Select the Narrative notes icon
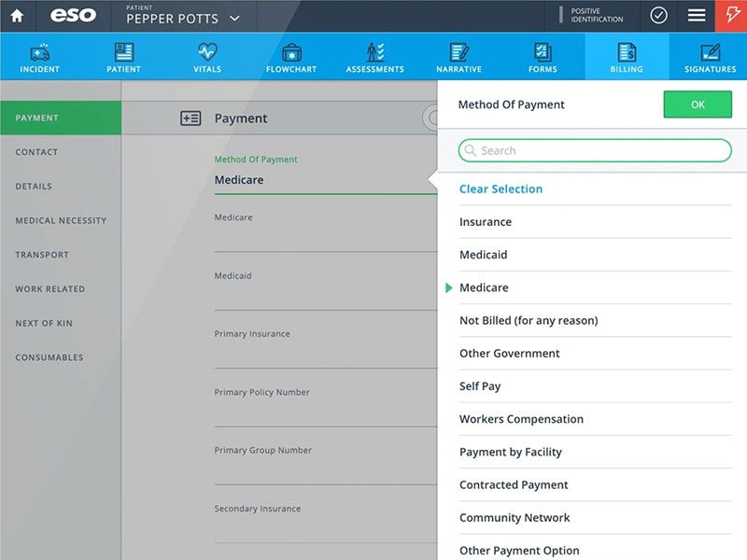 tap(458, 54)
